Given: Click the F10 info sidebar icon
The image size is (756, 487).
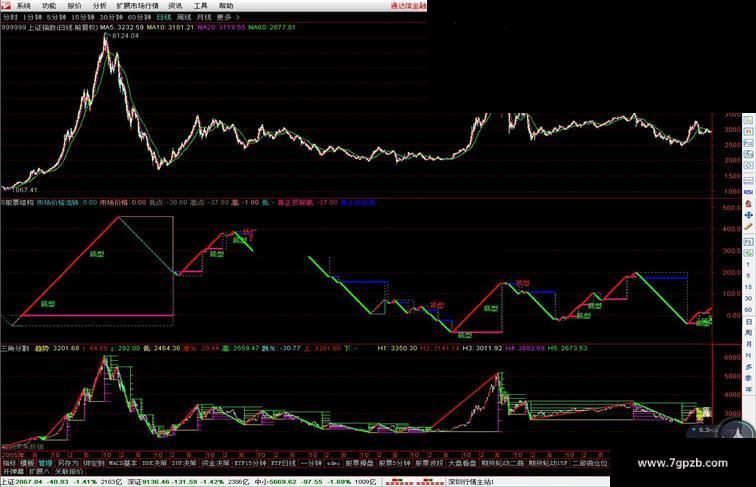Looking at the screenshot, I should 749,143.
